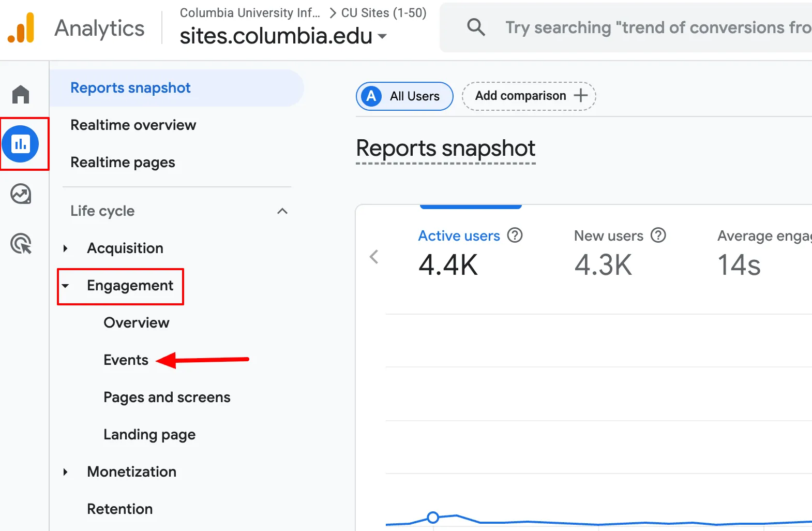812x531 pixels.
Task: Collapse the Life cycle section
Action: click(x=282, y=211)
